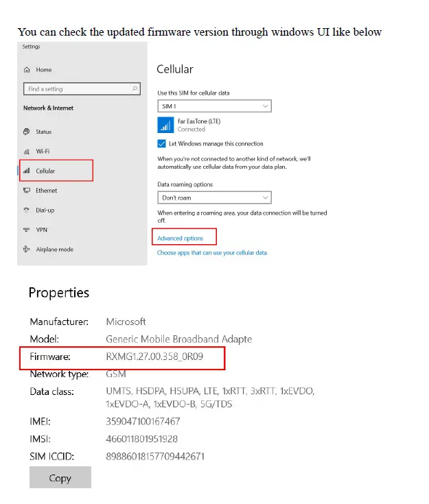Open the Don't roam dropdown
The width and height of the screenshot is (429, 504).
click(214, 197)
